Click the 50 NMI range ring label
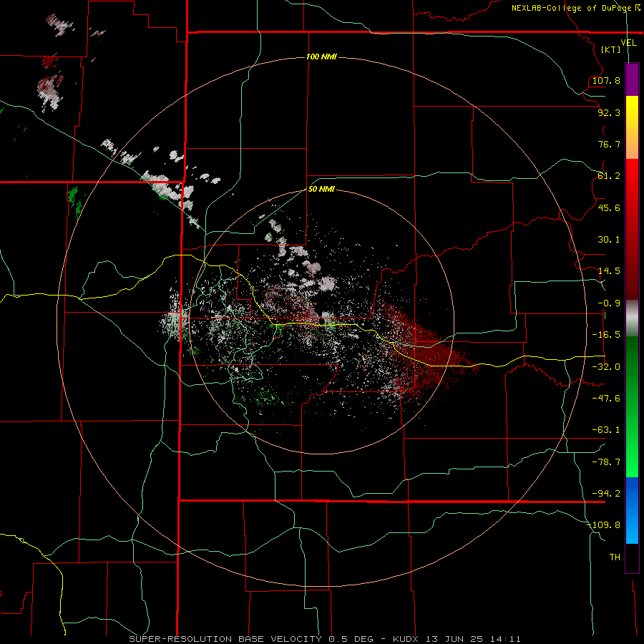 click(321, 189)
